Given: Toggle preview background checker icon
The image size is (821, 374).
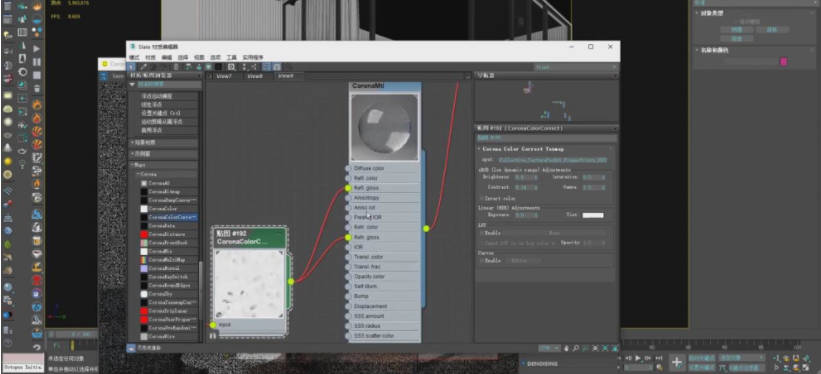Looking at the screenshot, I should pyautogui.click(x=218, y=67).
